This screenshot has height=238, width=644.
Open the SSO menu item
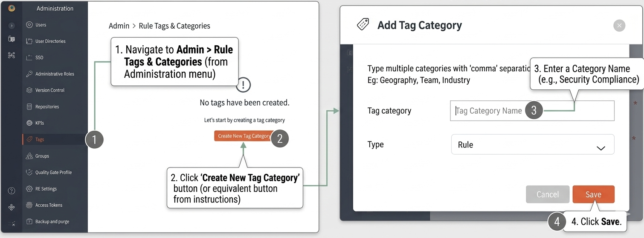point(39,58)
